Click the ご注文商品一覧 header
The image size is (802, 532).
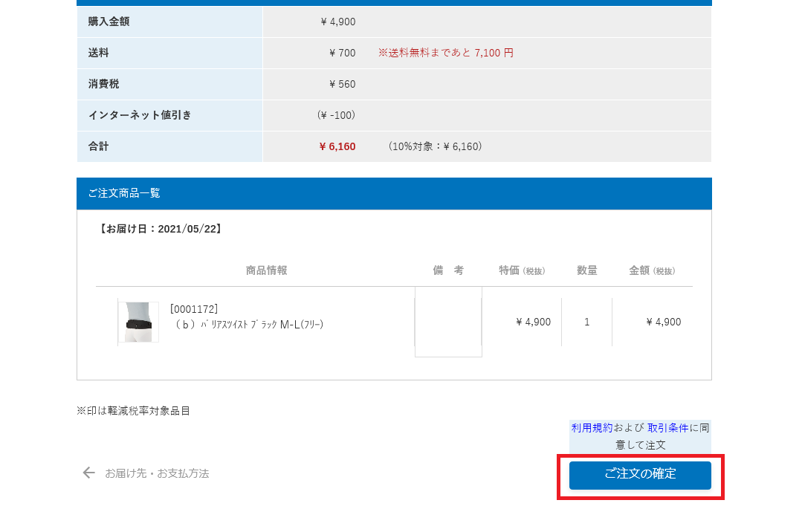pyautogui.click(x=394, y=193)
